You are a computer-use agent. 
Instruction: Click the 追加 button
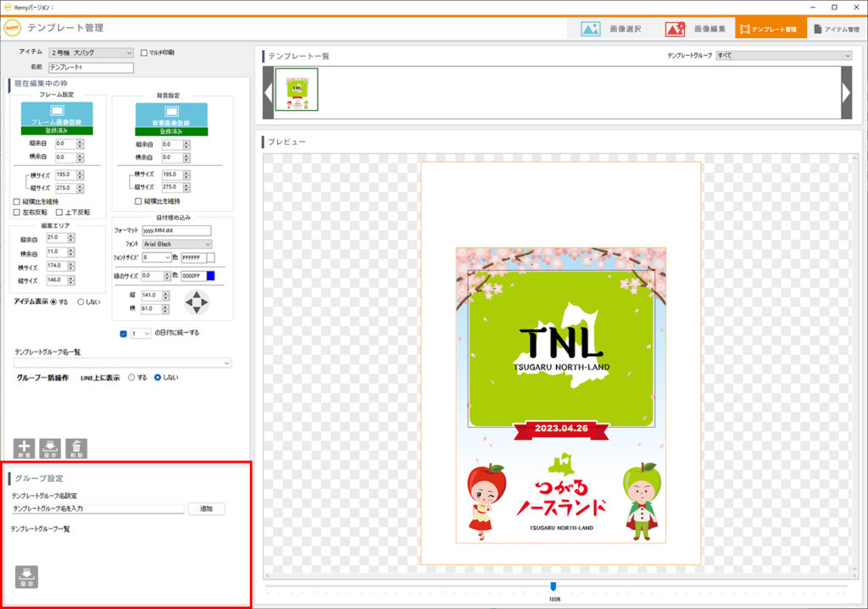[x=206, y=509]
